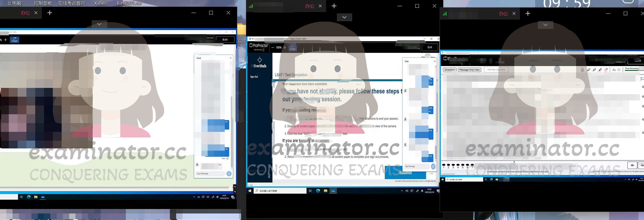
Task: Select the 办公 tab in right window
Action: click(503, 14)
